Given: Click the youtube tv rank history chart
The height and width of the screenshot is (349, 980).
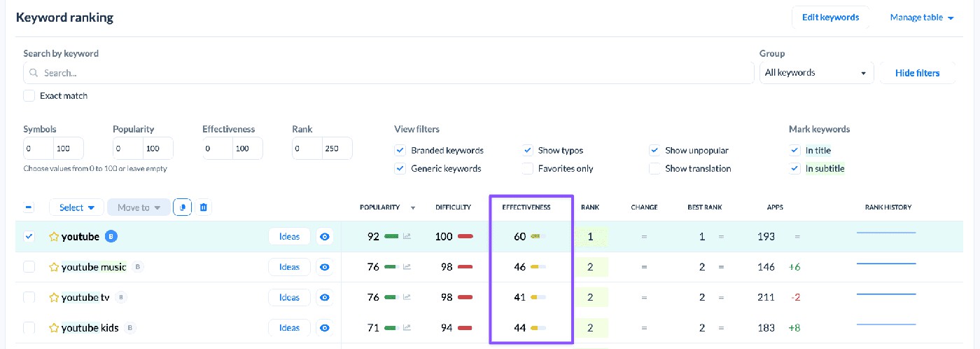Looking at the screenshot, I should point(886,294).
